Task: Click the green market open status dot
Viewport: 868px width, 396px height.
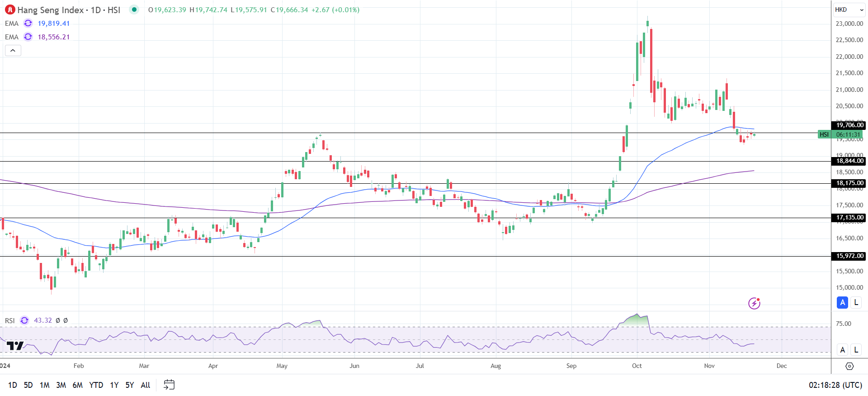Action: click(x=134, y=10)
